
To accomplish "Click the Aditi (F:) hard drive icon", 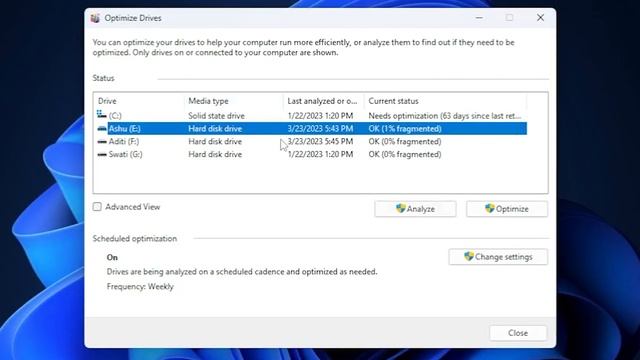I will pyautogui.click(x=102, y=142).
